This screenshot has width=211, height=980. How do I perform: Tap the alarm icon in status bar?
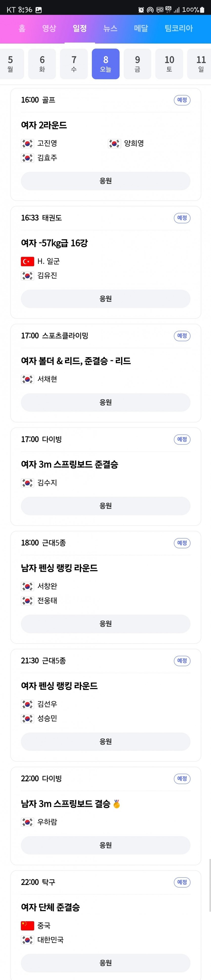pos(141,10)
